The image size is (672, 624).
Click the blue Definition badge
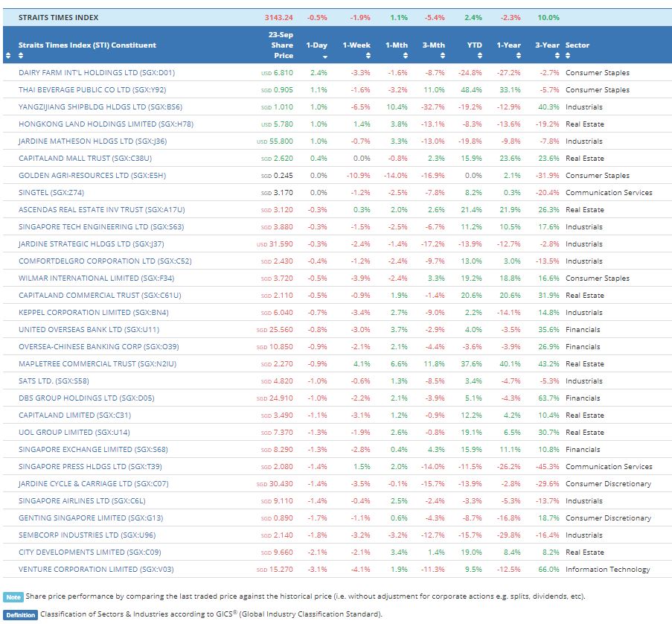tap(21, 615)
